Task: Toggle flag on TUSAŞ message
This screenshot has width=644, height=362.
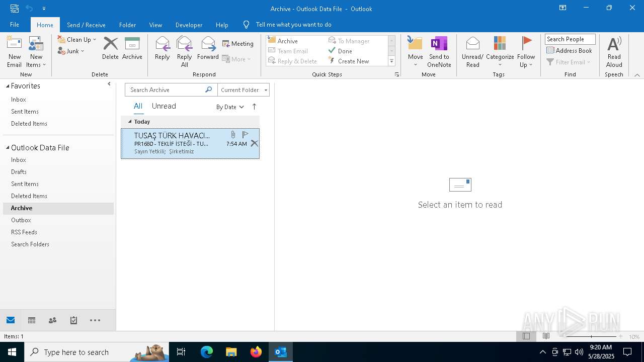Action: (x=245, y=135)
